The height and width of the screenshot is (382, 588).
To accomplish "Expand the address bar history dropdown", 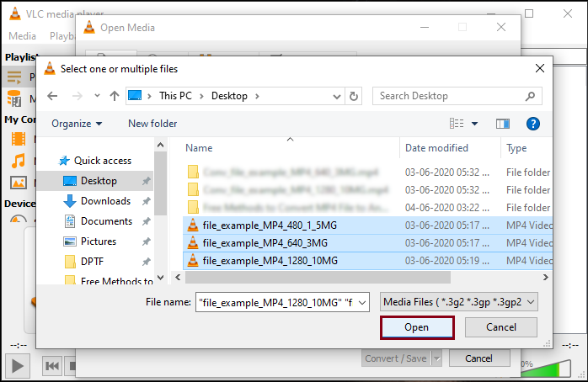I will click(x=337, y=97).
